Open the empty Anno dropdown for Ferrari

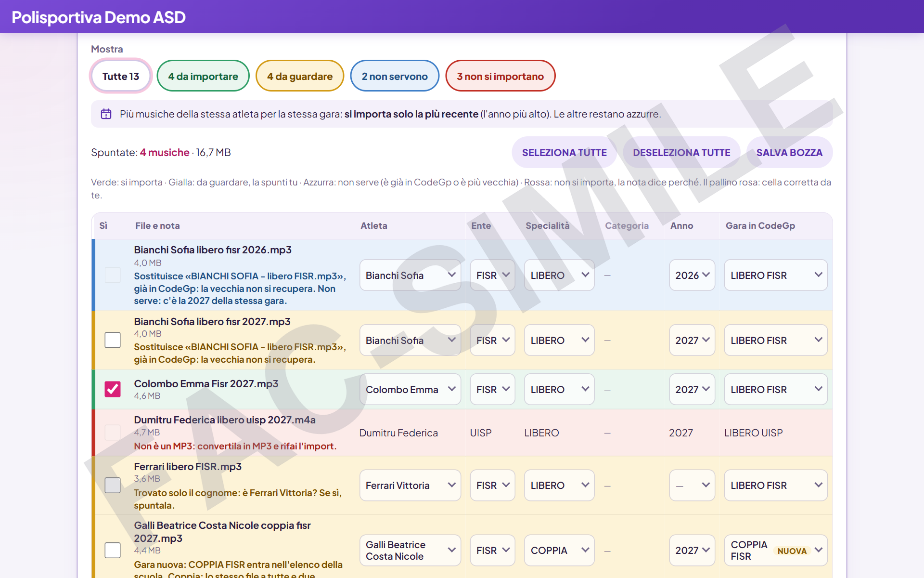tap(692, 485)
